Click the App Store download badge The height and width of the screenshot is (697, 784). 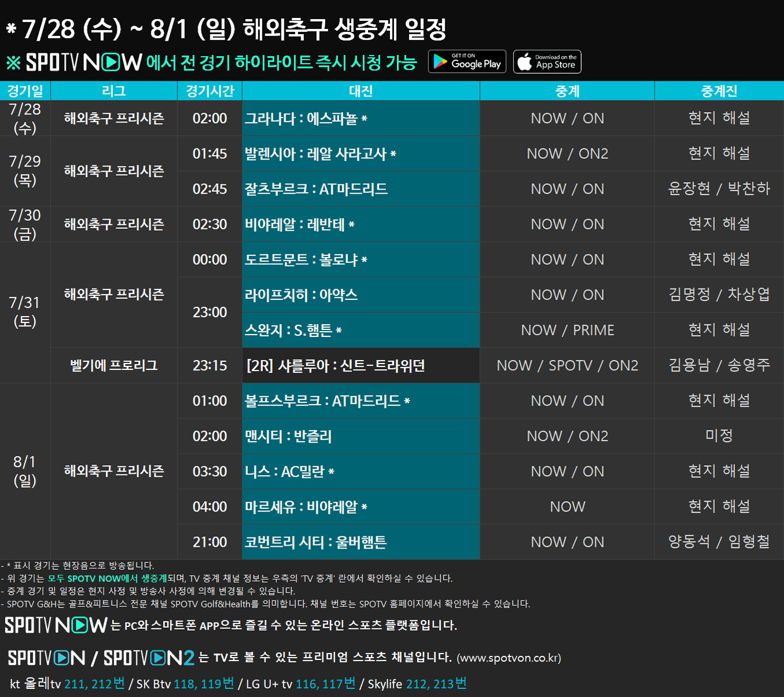[547, 62]
